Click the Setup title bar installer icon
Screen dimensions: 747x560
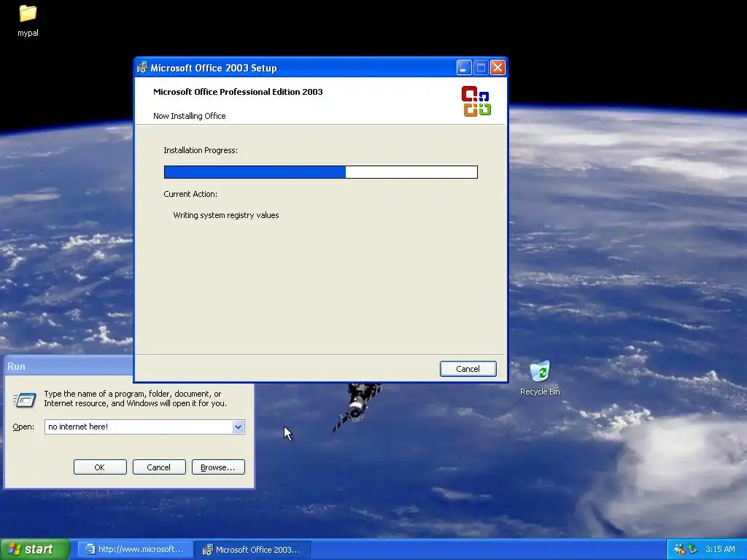pyautogui.click(x=142, y=68)
